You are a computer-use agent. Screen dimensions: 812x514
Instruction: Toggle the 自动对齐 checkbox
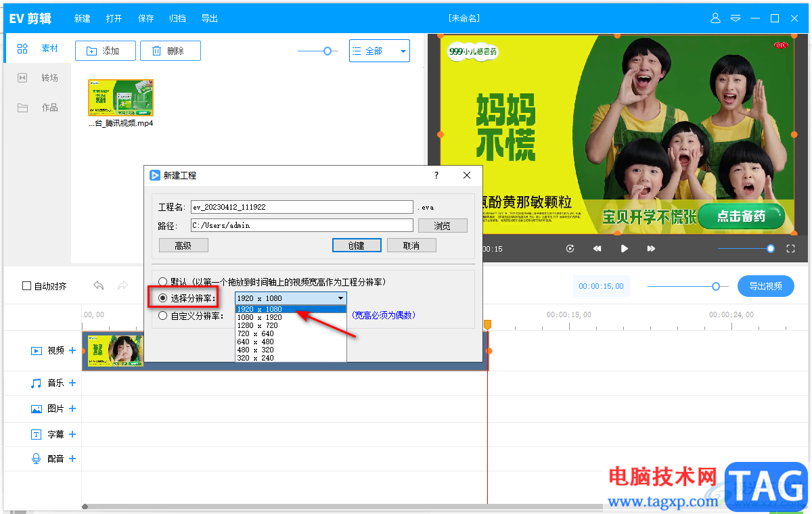point(27,286)
